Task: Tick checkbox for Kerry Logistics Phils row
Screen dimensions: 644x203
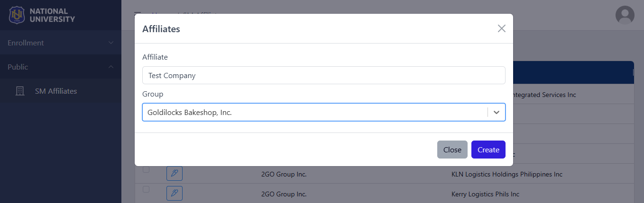Action: tap(146, 189)
